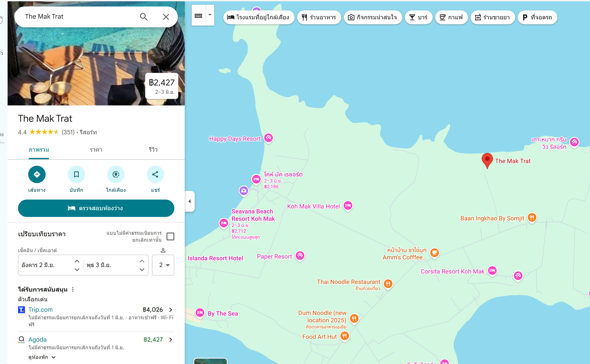Image resolution: width=590 pixels, height=364 pixels.
Task: Increase check-in date using the up arrow
Action: [x=77, y=261]
